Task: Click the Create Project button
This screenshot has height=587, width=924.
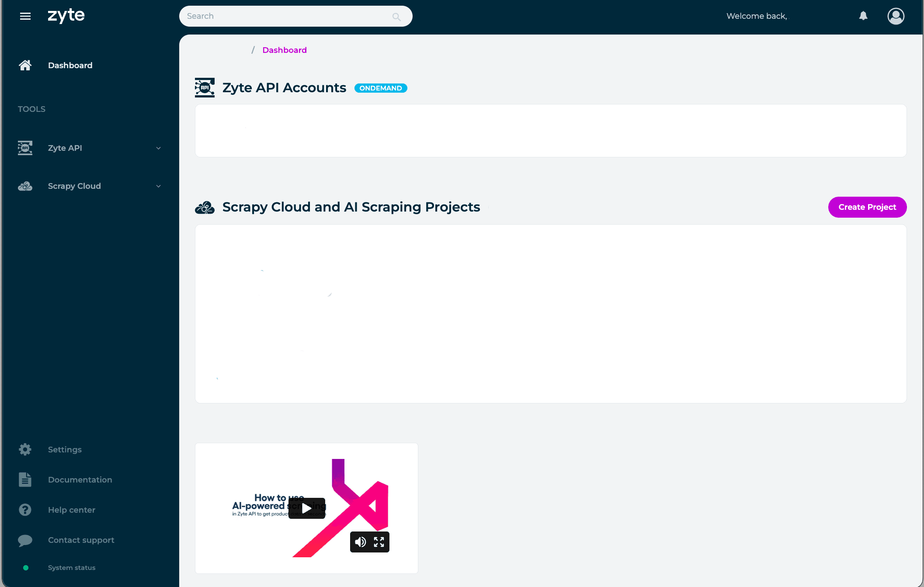Action: [x=867, y=207]
